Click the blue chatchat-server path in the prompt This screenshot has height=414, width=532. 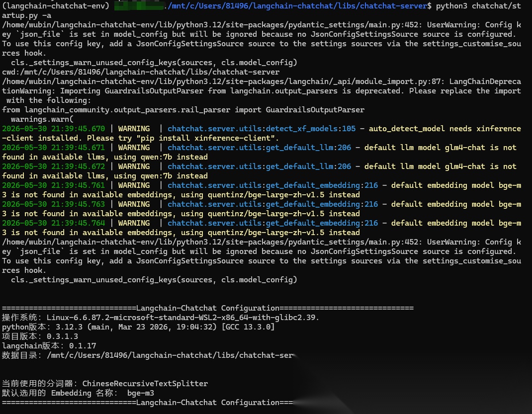coord(297,6)
